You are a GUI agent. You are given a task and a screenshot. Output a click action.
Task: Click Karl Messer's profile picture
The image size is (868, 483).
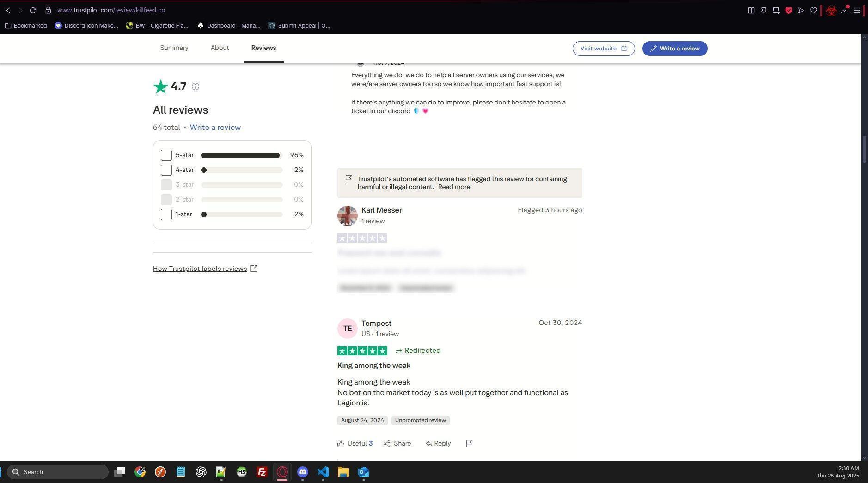tap(348, 216)
